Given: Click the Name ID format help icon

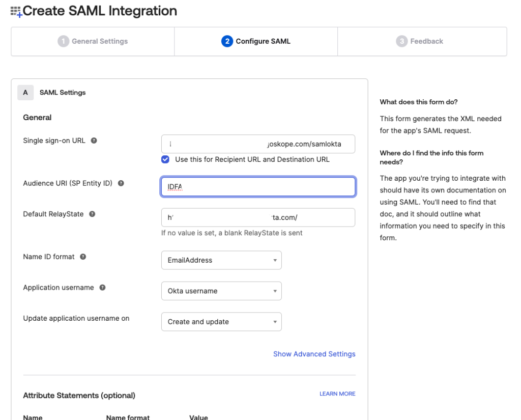Looking at the screenshot, I should (82, 257).
